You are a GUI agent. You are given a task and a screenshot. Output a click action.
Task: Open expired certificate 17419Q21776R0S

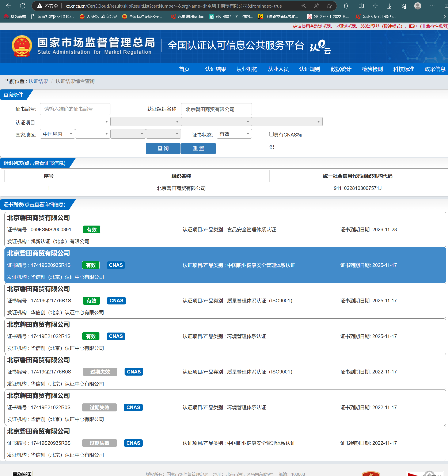click(x=225, y=372)
